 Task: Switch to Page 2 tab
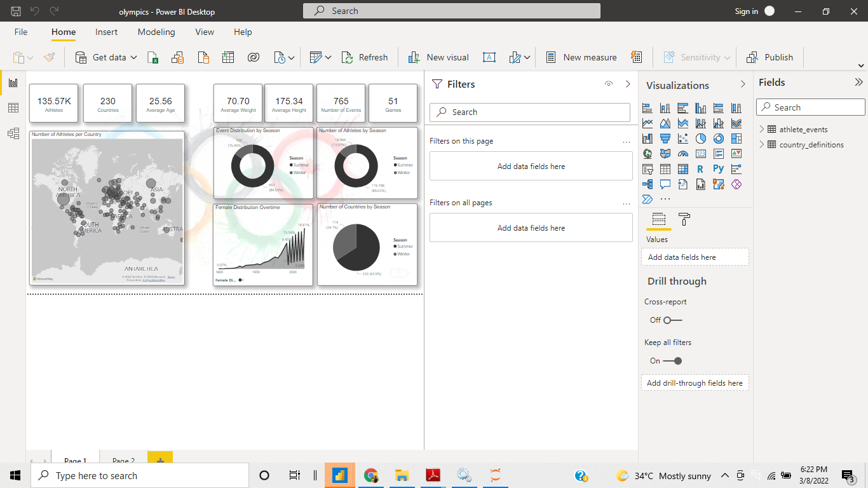coord(123,461)
